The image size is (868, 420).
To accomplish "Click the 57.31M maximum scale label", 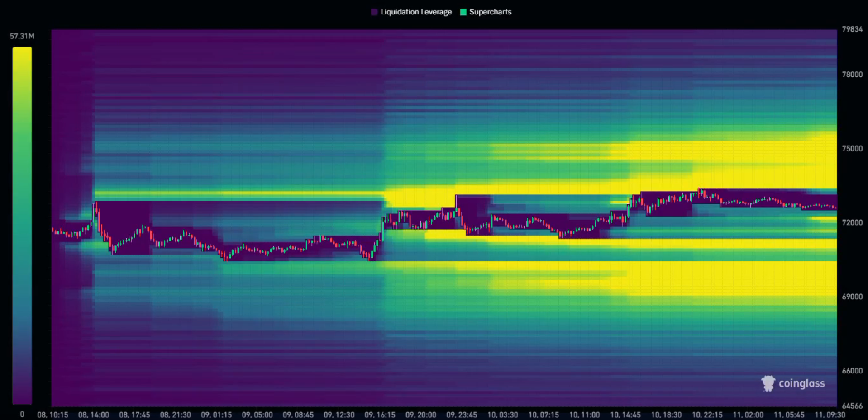I will pyautogui.click(x=22, y=36).
